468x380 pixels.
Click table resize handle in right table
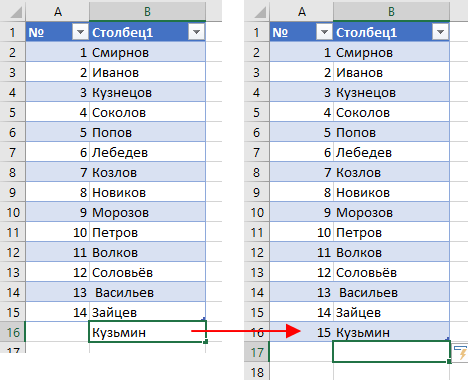click(448, 339)
